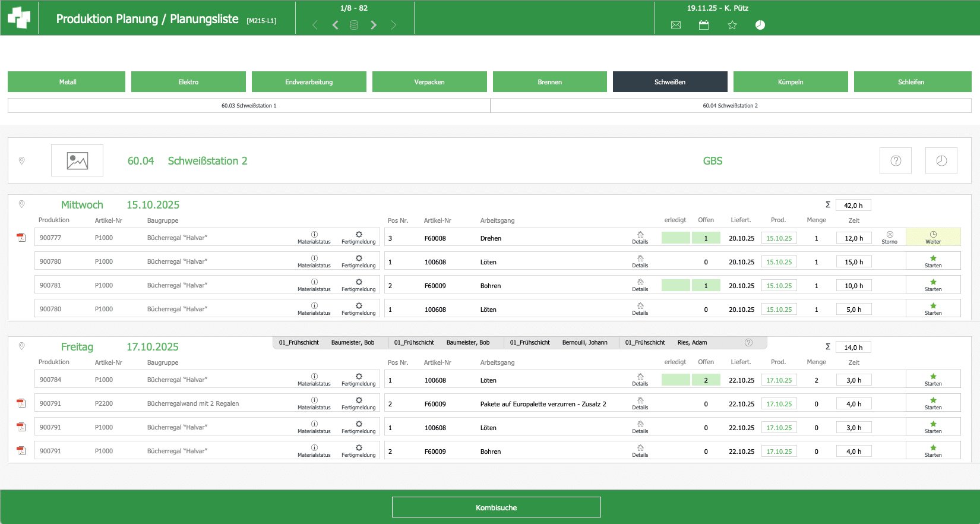Click Storno icon for the Drehen row
980x524 pixels.
(x=889, y=238)
